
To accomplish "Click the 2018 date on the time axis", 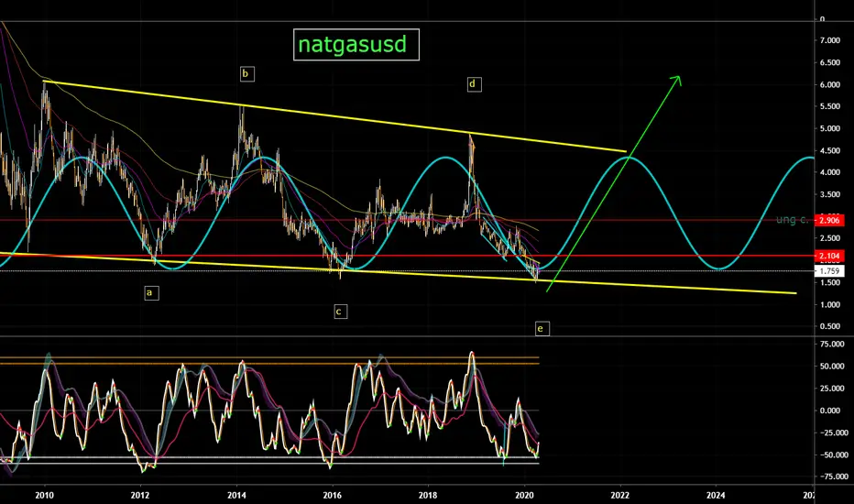I will point(428,495).
